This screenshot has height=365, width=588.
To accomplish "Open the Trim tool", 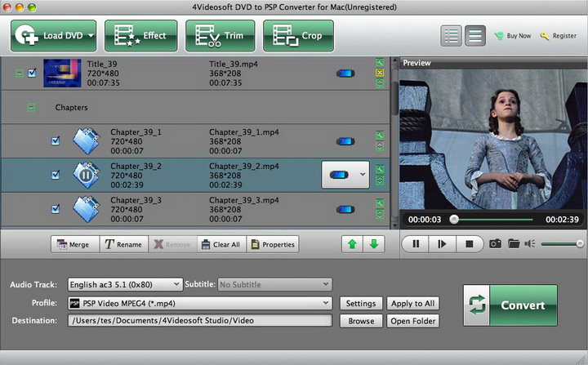I will (x=220, y=36).
